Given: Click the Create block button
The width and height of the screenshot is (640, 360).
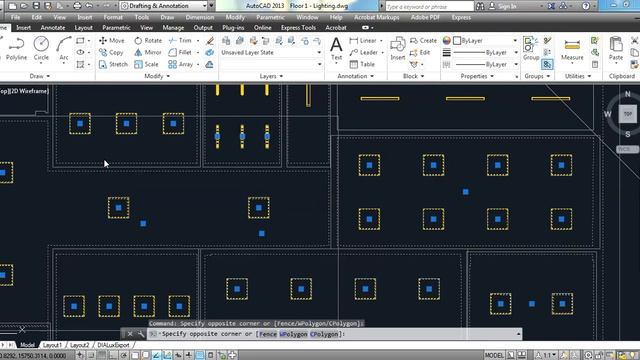Looking at the screenshot, I should (423, 40).
